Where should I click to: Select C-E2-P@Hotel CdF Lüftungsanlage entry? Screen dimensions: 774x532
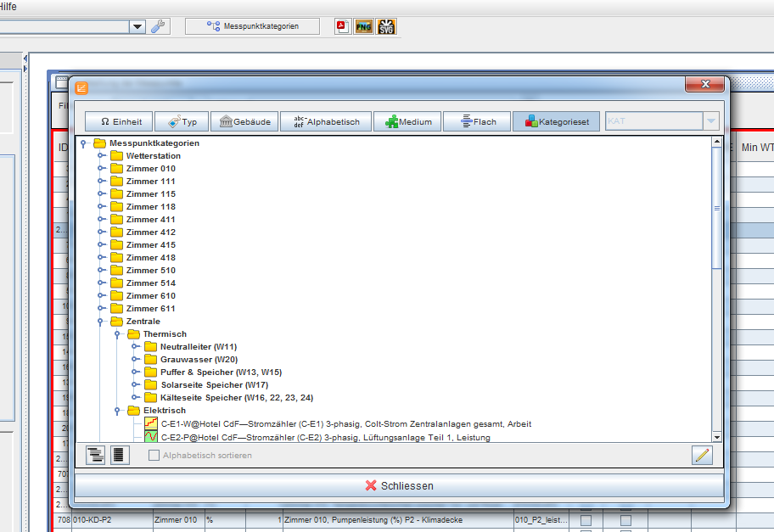point(326,437)
